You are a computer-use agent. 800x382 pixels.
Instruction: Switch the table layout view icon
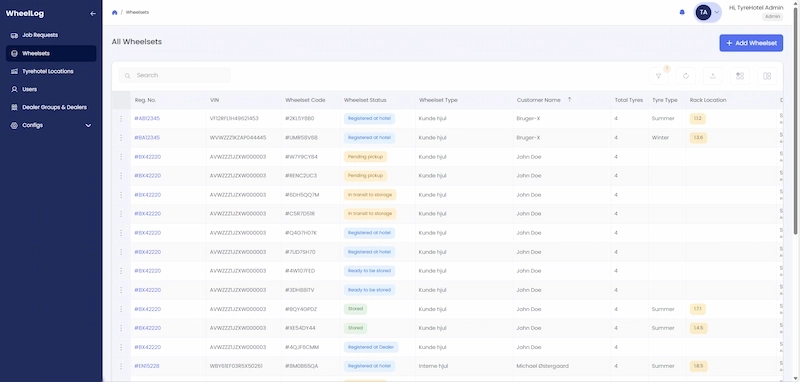tap(767, 76)
